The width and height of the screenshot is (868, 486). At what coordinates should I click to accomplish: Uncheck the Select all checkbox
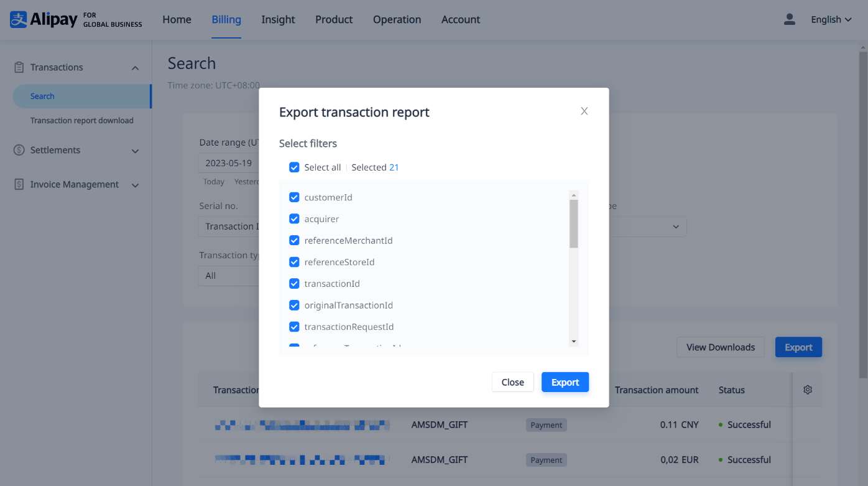click(294, 167)
